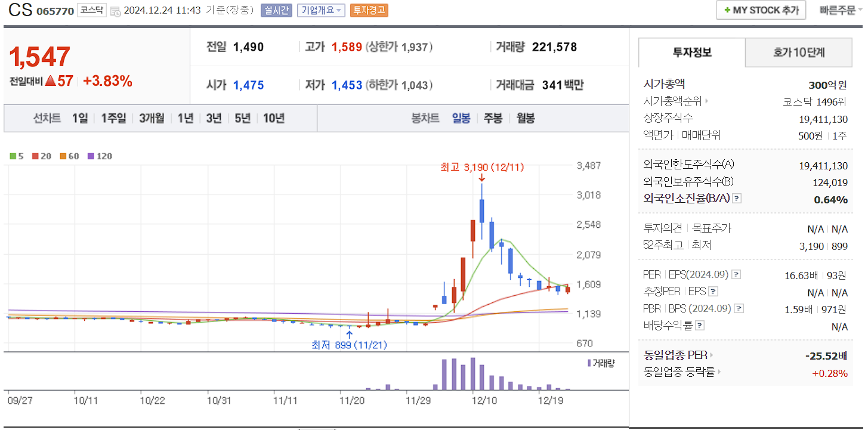
Task: Click the 52주최고 label
Action: pyautogui.click(x=663, y=245)
